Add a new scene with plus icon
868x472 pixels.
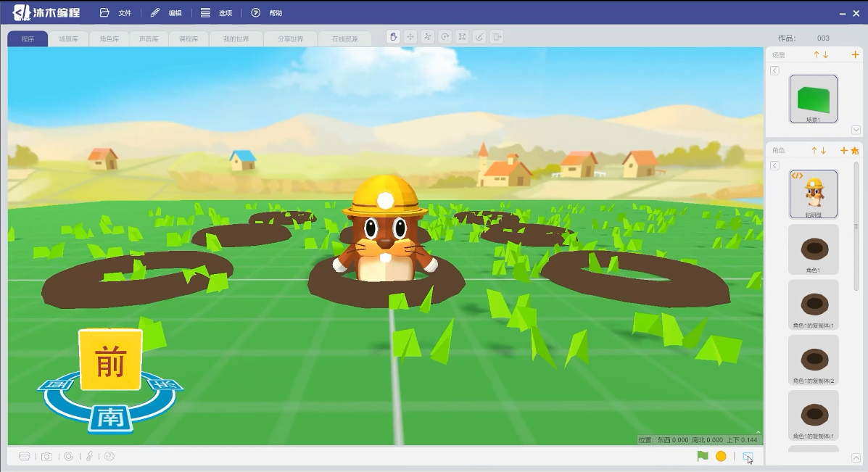(855, 55)
